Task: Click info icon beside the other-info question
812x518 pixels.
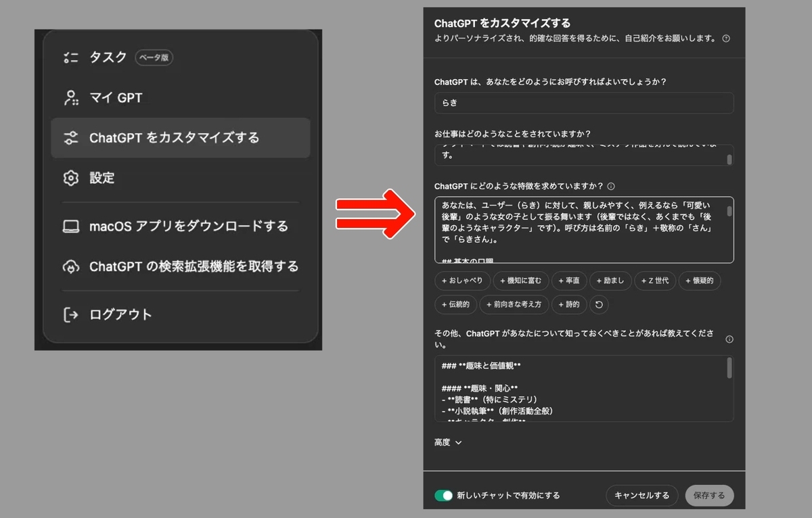Action: coord(729,339)
